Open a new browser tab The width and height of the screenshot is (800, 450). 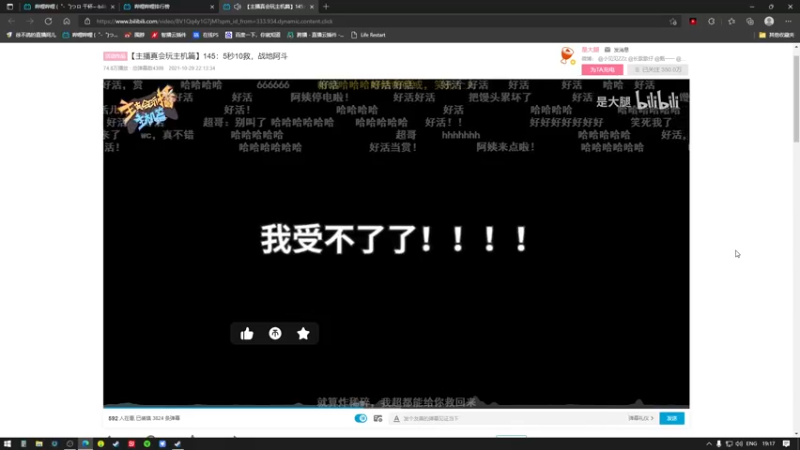pyautogui.click(x=326, y=7)
